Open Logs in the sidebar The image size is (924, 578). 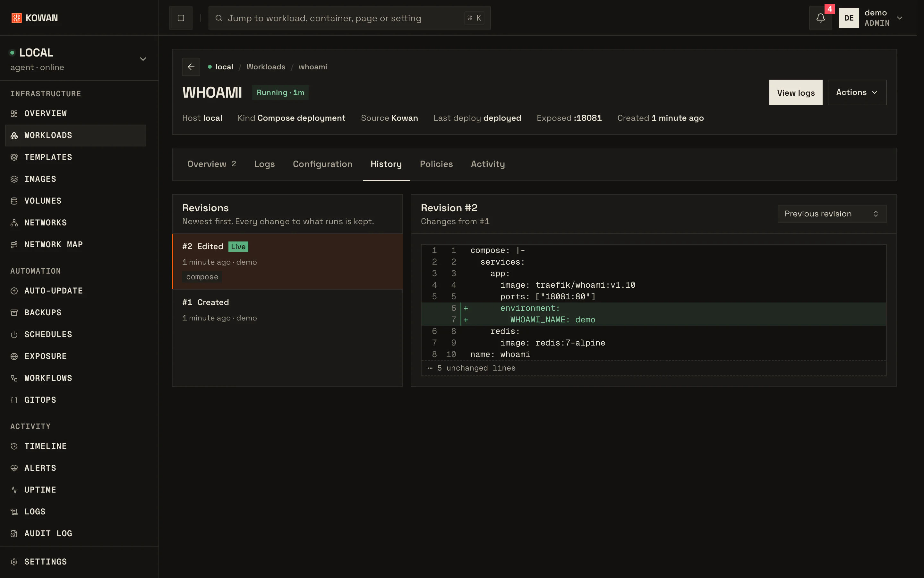(x=76, y=511)
